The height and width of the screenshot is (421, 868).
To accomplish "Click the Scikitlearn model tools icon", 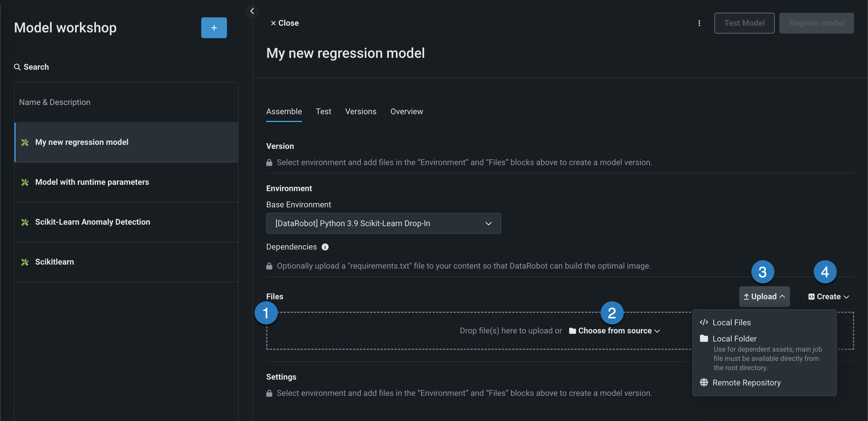I will [x=25, y=262].
